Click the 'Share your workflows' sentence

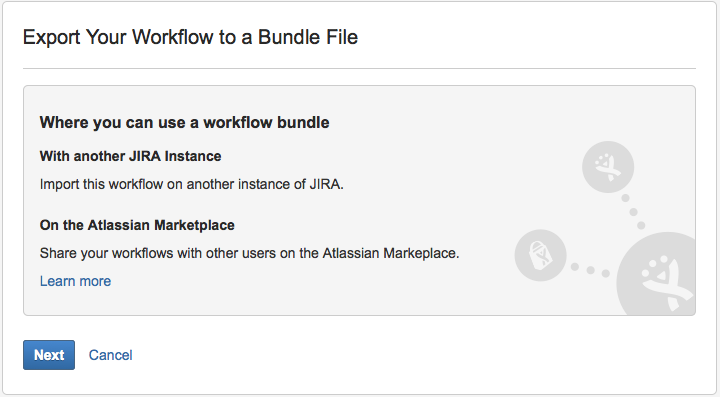coord(249,253)
